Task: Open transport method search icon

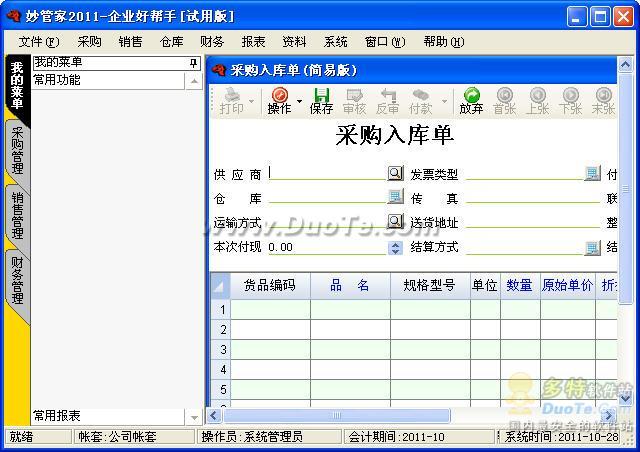Action: [395, 221]
